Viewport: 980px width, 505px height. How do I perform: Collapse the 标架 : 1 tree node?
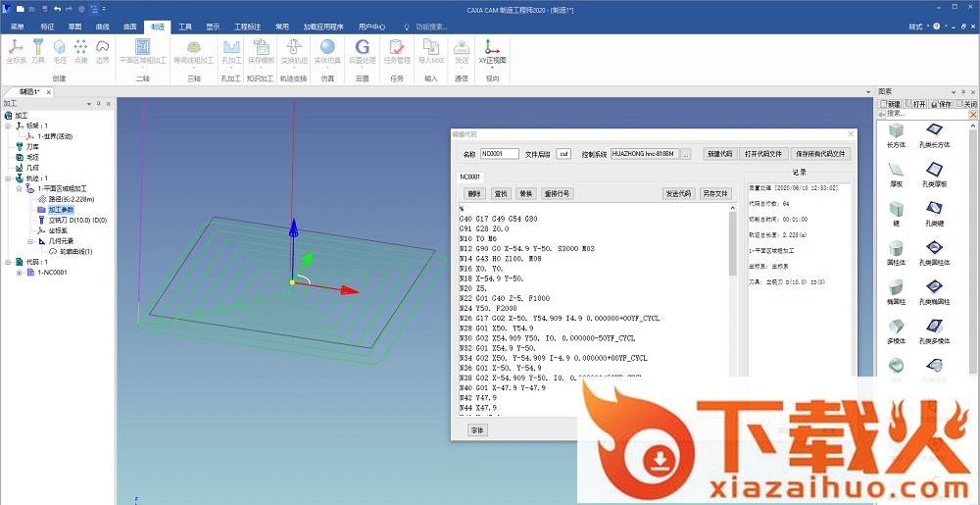tap(8, 126)
